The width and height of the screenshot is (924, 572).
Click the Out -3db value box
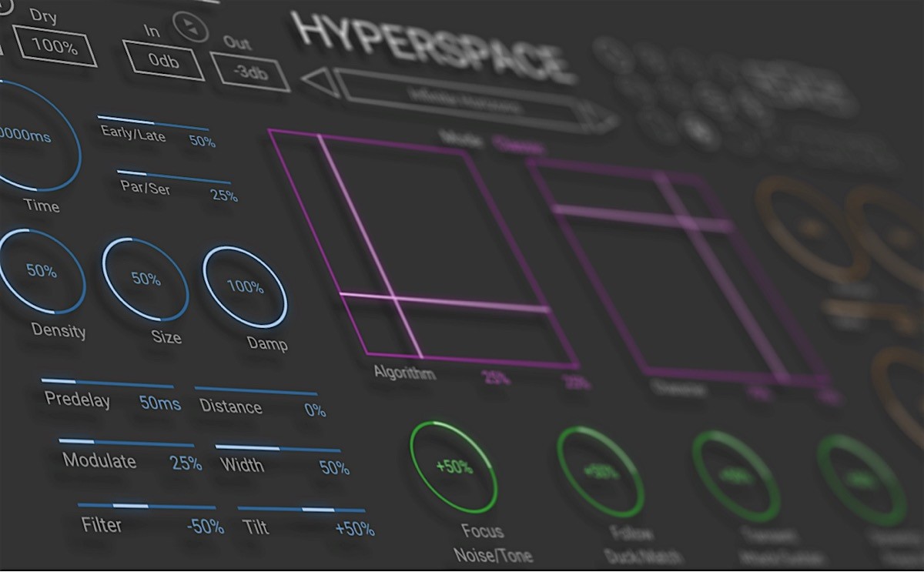pos(250,73)
